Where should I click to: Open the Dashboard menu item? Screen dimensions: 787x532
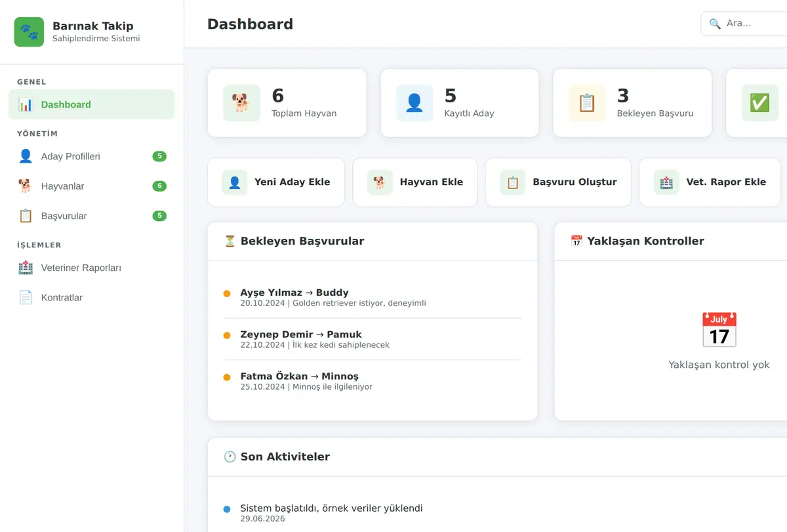(92, 104)
